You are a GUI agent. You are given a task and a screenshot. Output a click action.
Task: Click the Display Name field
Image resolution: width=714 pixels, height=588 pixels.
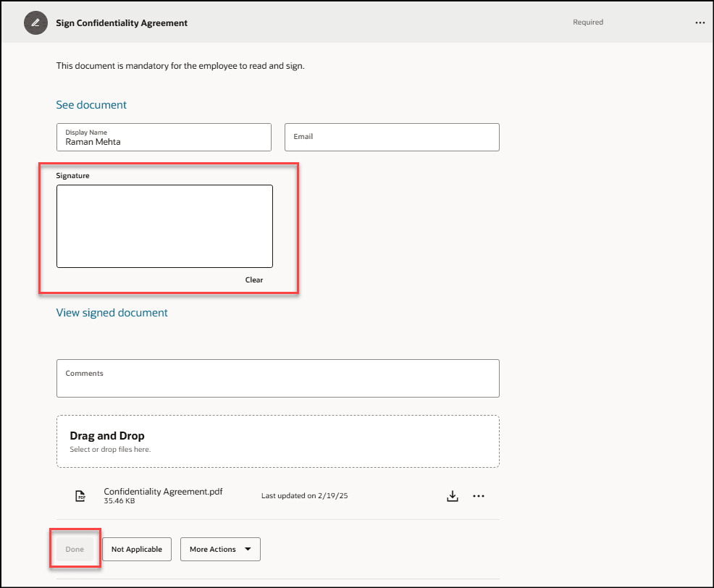point(164,137)
